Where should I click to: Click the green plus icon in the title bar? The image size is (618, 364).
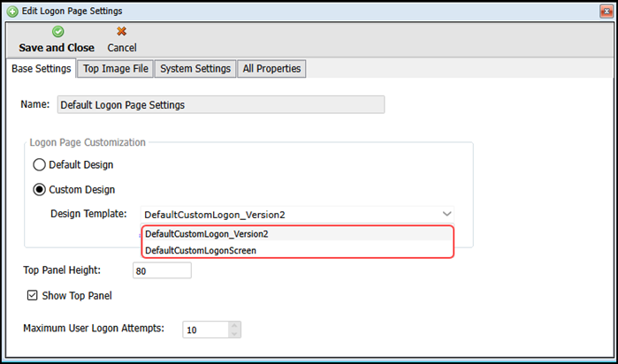point(11,11)
